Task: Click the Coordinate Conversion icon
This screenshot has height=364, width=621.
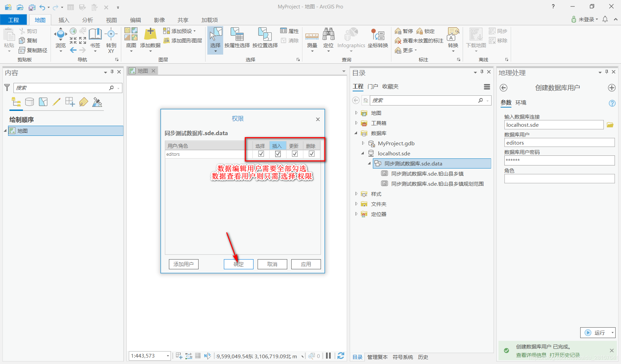Action: pos(378,34)
